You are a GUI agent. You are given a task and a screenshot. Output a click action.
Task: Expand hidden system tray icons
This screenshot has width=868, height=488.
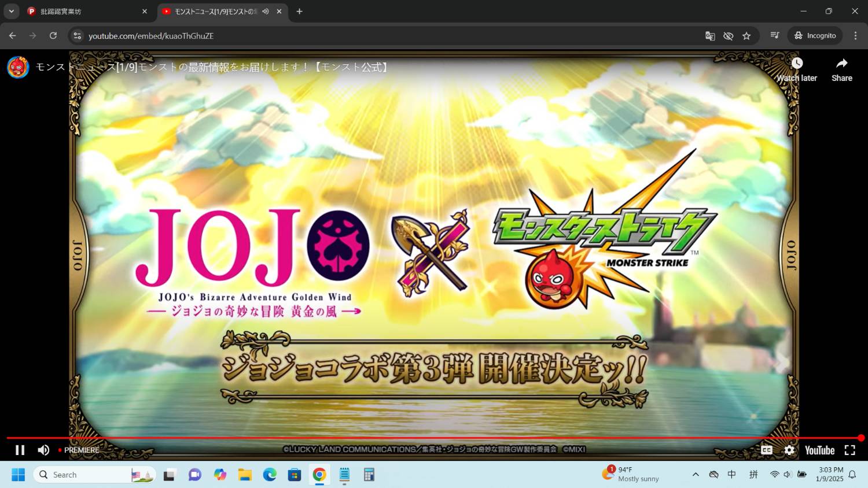[695, 474]
